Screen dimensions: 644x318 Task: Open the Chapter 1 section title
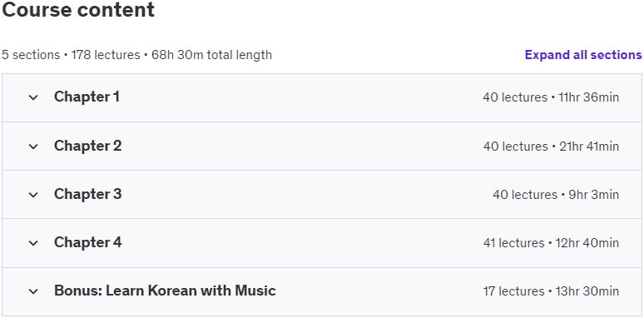[x=87, y=97]
